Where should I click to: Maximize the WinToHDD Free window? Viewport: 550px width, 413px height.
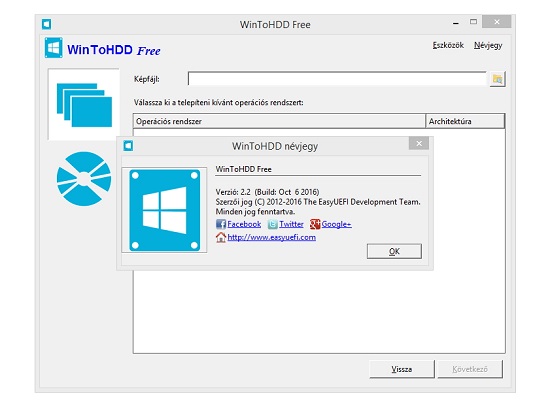[x=473, y=22]
